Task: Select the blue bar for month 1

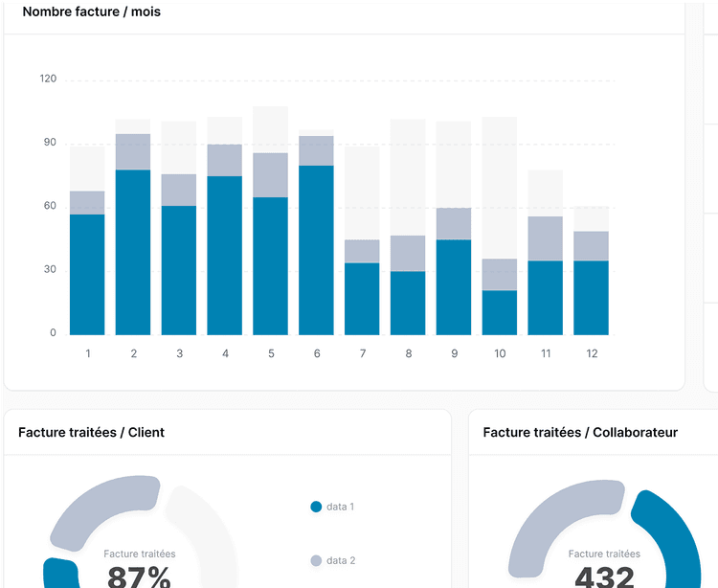Action: (x=87, y=275)
